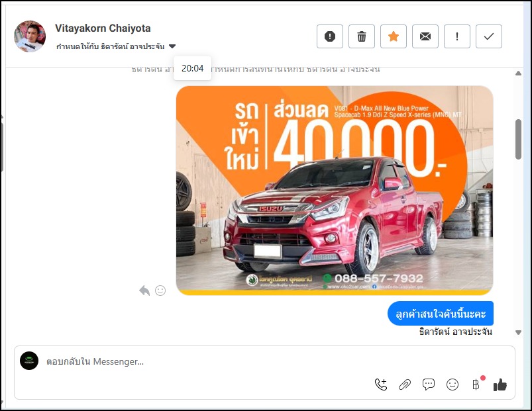Screen dimensions: 532x411
Task: Open emoji picker in reply box
Action: tap(452, 385)
